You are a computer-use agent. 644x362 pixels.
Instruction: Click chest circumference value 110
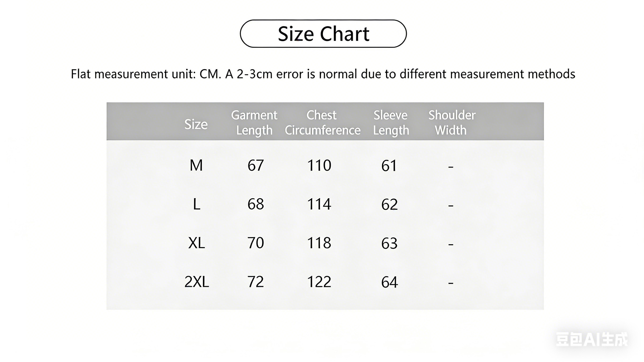pos(319,165)
